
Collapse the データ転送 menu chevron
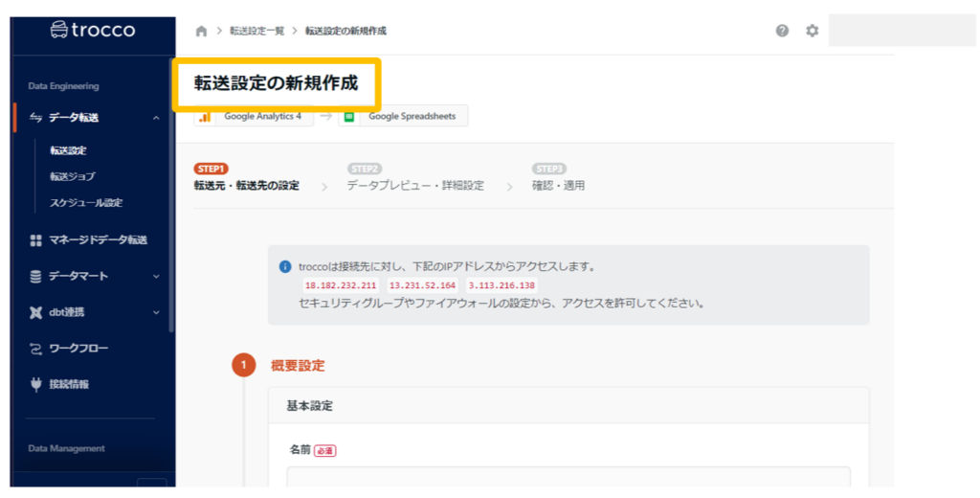point(156,118)
